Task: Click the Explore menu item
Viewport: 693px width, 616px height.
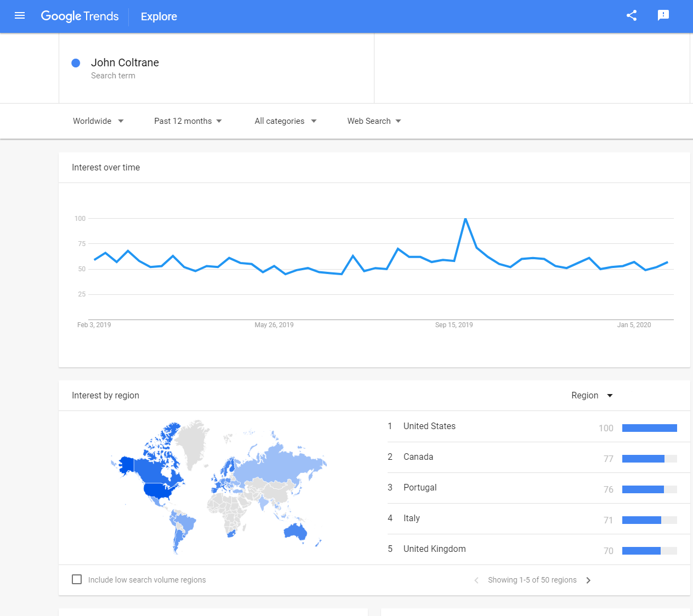Action: [x=158, y=16]
